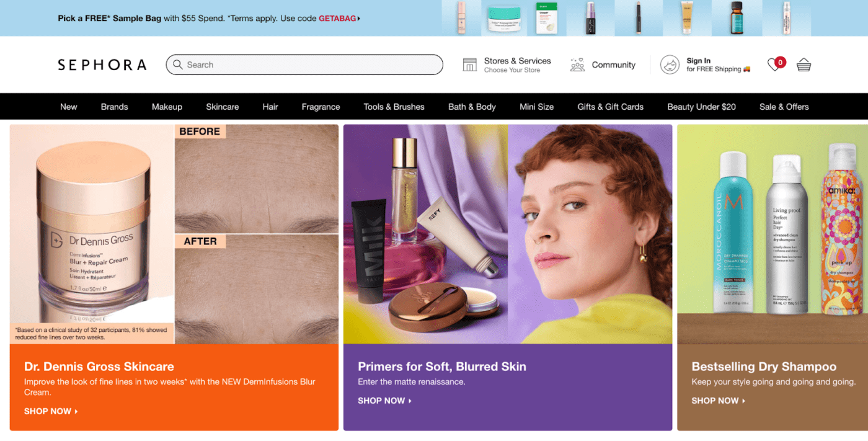Click the BEFORE forehead photo
The width and height of the screenshot is (868, 441).
click(x=257, y=179)
